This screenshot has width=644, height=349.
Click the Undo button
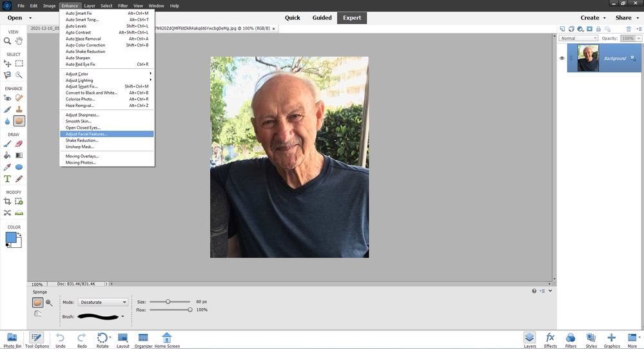[x=61, y=340]
